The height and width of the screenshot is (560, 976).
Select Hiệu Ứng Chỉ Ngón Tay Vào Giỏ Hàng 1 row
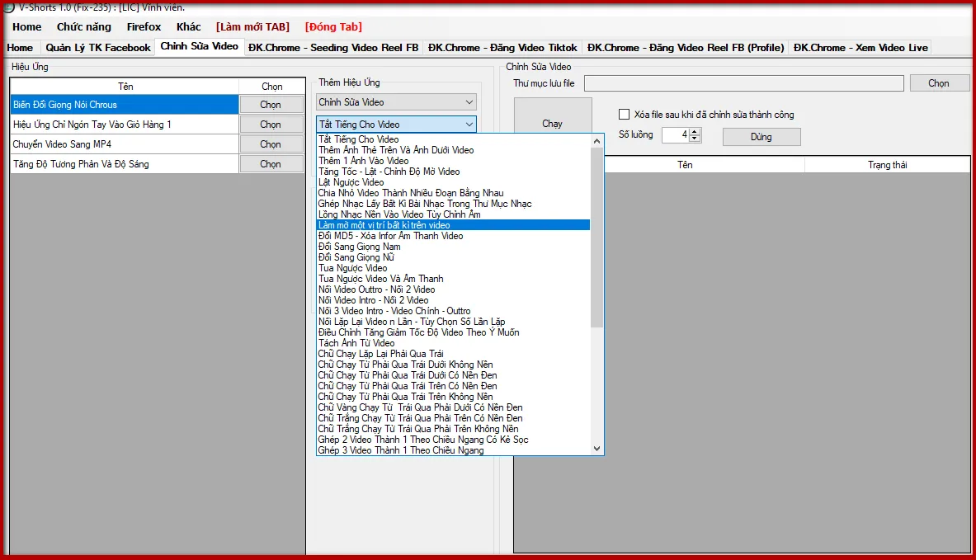(125, 125)
